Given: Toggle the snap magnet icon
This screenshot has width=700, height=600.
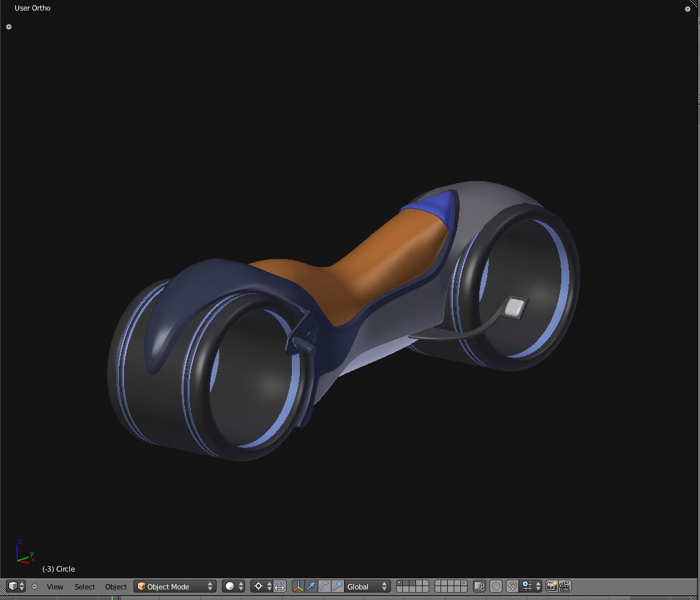Looking at the screenshot, I should tap(512, 586).
